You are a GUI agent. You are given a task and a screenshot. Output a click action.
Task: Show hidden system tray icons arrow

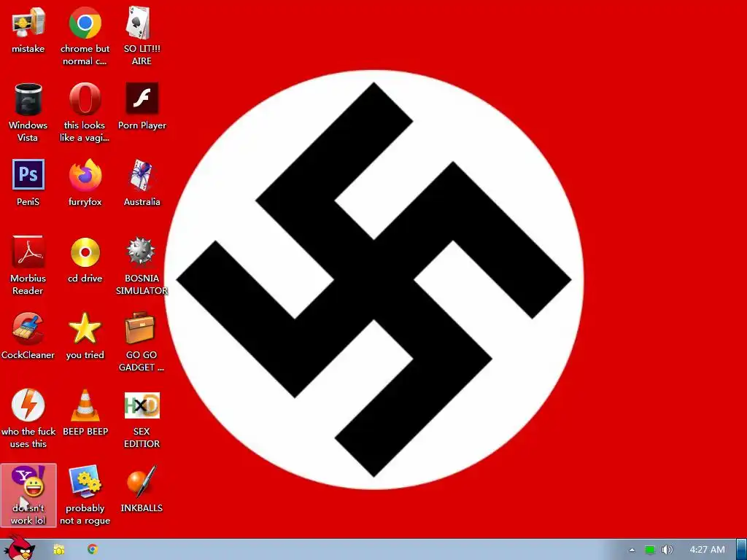632,550
